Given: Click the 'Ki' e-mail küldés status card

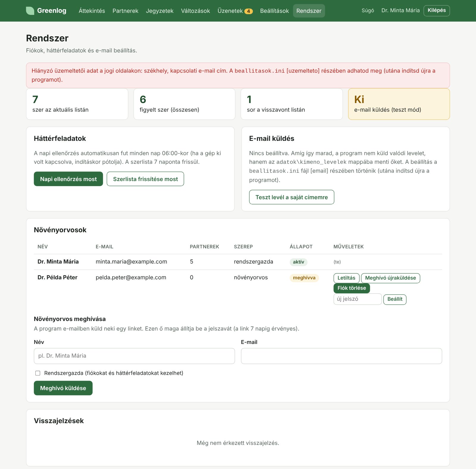Looking at the screenshot, I should pos(399,104).
